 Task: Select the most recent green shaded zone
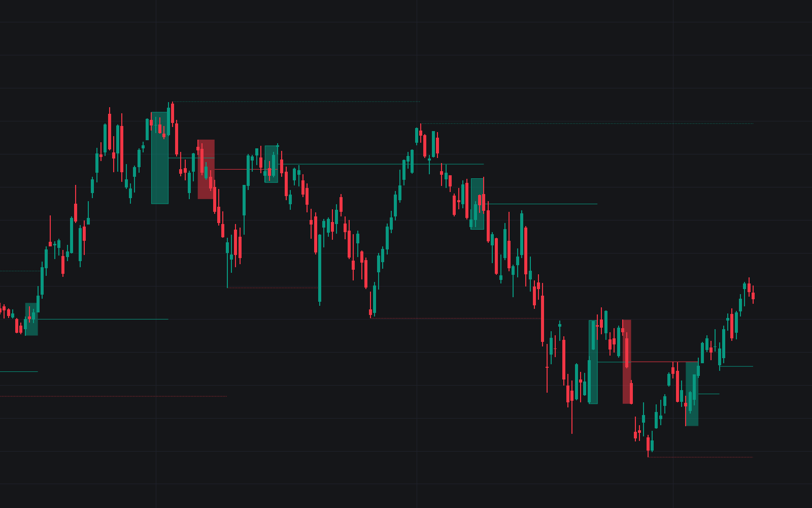click(x=692, y=394)
